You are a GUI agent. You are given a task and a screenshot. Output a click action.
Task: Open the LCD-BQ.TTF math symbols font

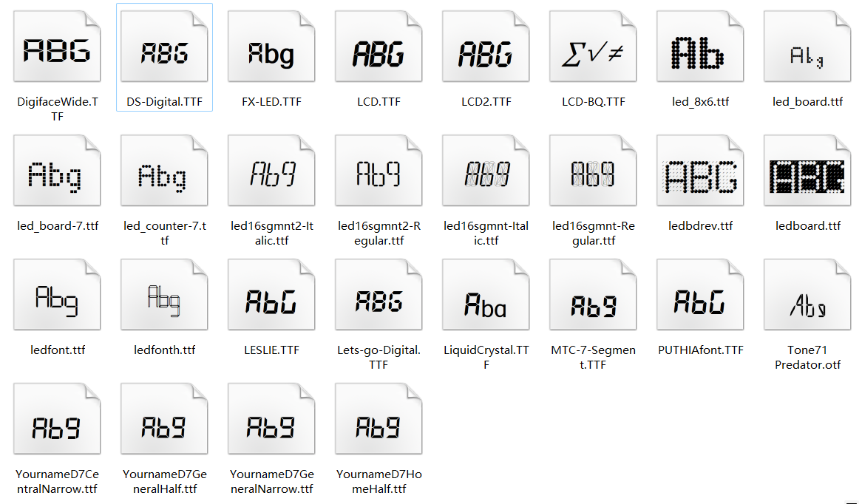(593, 49)
